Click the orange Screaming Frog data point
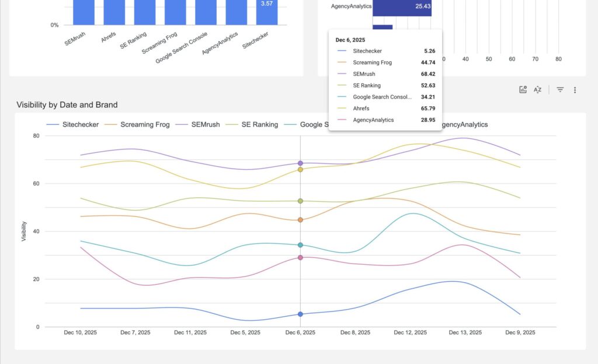The height and width of the screenshot is (364, 598). 300,220
